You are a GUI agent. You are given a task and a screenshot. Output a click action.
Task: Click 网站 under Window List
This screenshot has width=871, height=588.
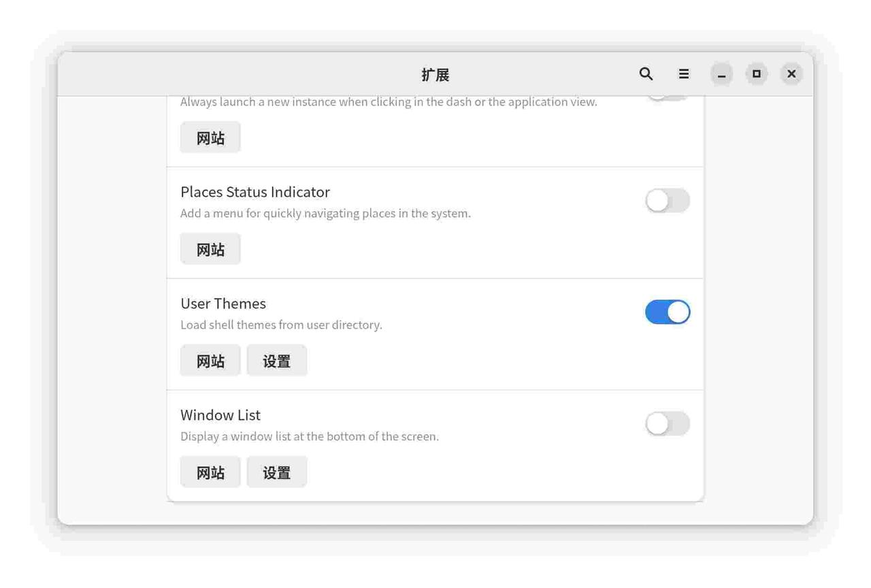(x=210, y=472)
